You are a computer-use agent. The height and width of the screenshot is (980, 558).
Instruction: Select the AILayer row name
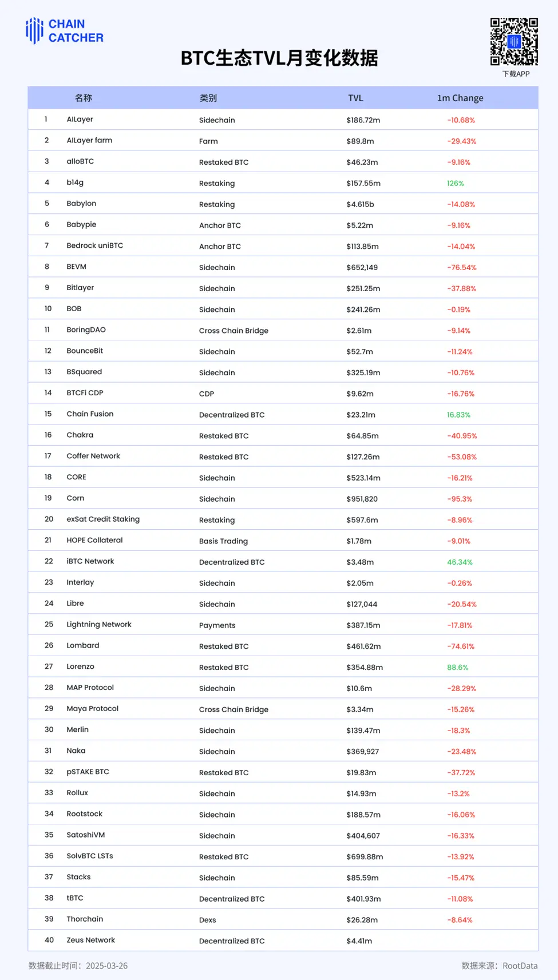pos(80,120)
